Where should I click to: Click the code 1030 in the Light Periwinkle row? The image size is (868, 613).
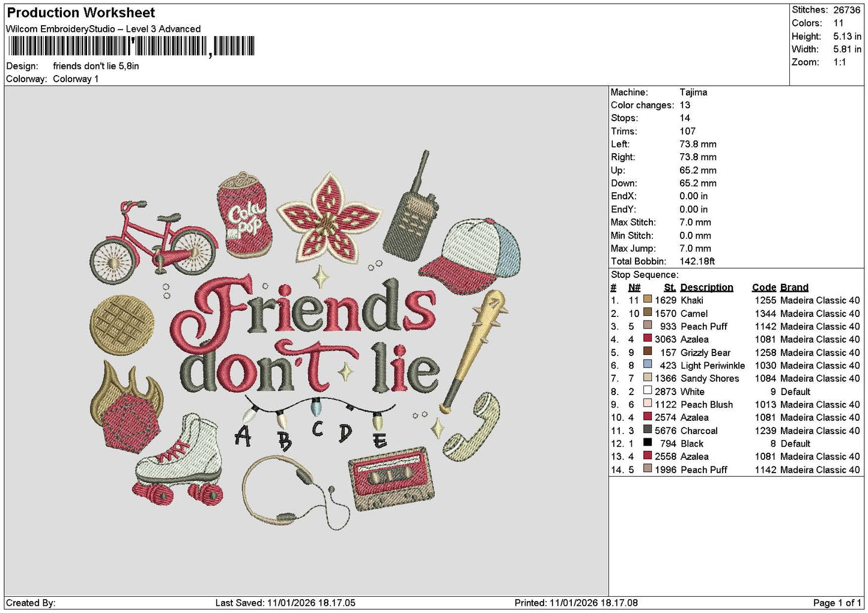765,365
